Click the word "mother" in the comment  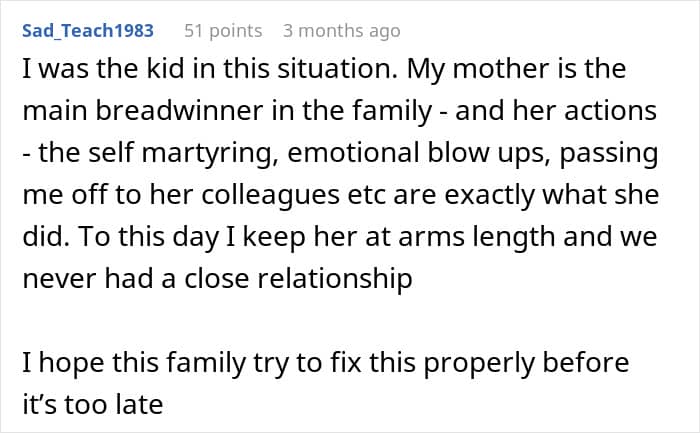click(512, 72)
